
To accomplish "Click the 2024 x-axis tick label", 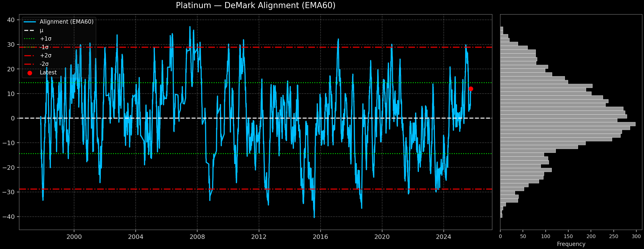I will [444, 237].
